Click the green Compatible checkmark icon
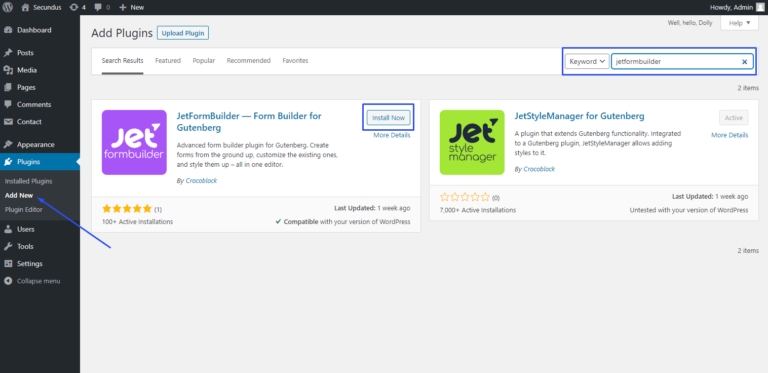Image resolution: width=768 pixels, height=373 pixels. click(278, 222)
